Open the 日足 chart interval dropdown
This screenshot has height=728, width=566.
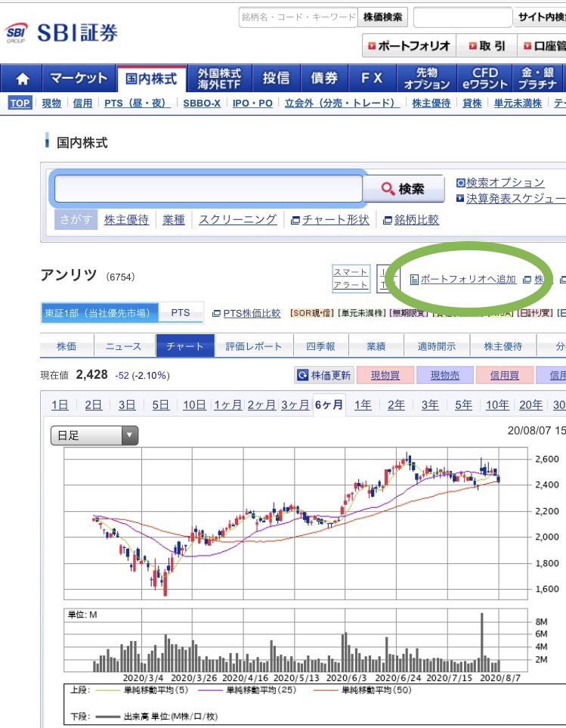click(94, 435)
